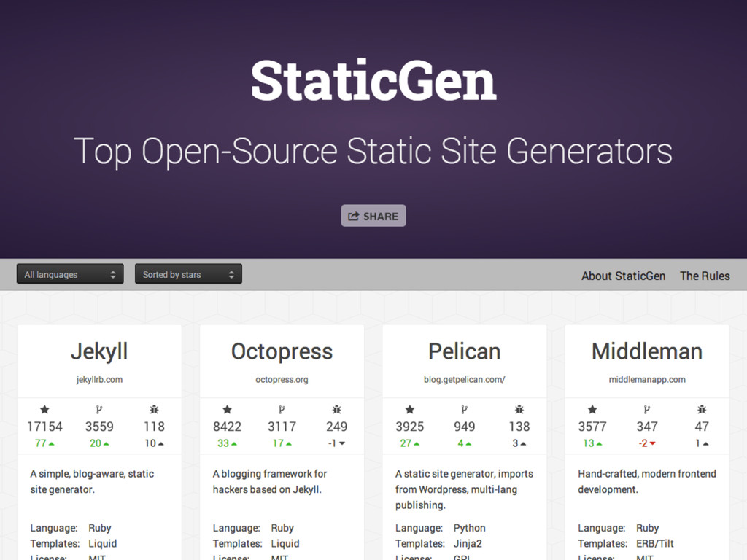Click Octopress's star icon
Screen dimensions: 747x560
(228, 410)
